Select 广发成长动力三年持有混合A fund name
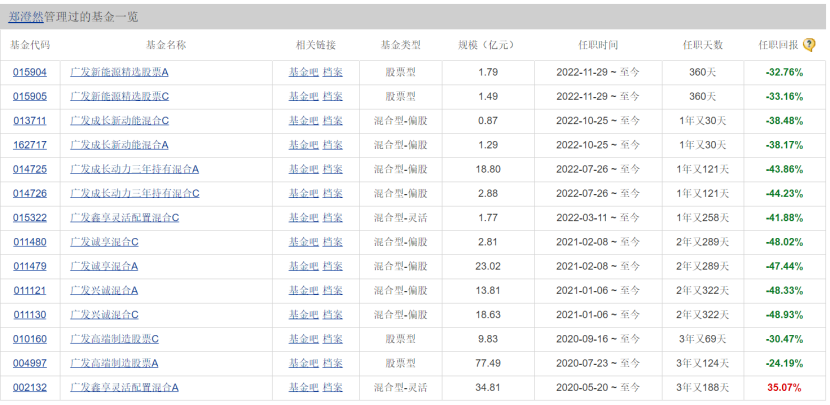 pos(134,169)
